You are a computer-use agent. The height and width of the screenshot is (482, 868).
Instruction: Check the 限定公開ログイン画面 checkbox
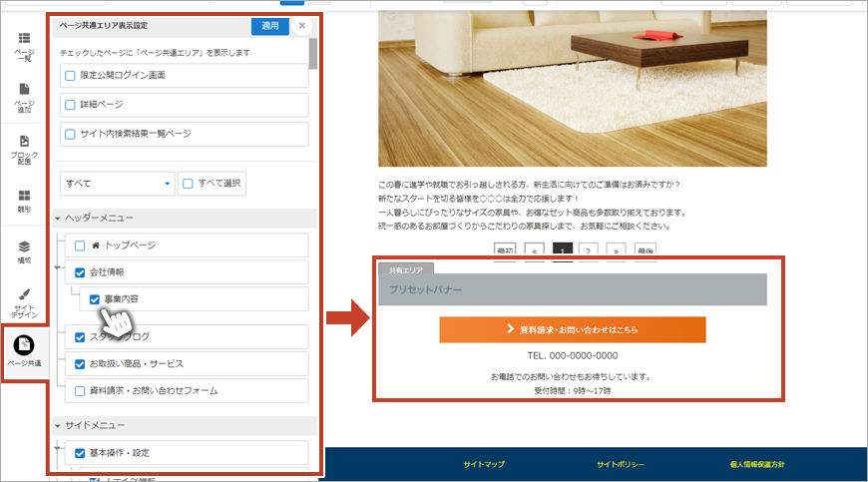click(x=70, y=76)
